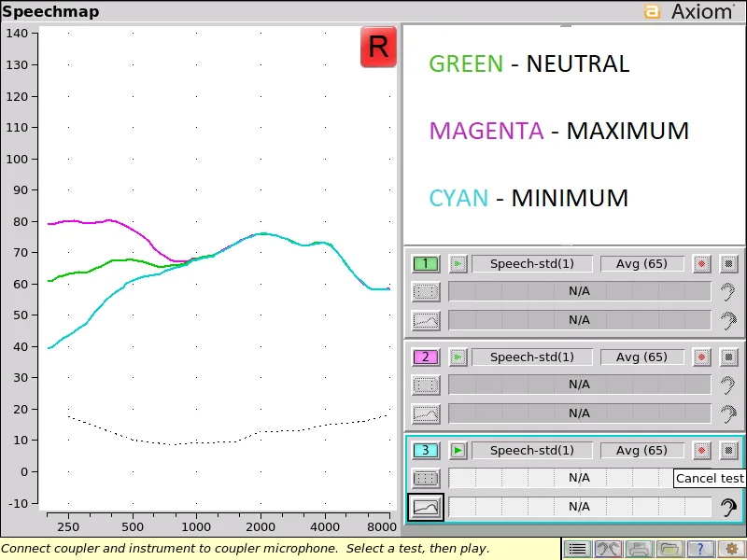This screenshot has width=747, height=560.
Task: Click record button for test 3
Action: 701,451
